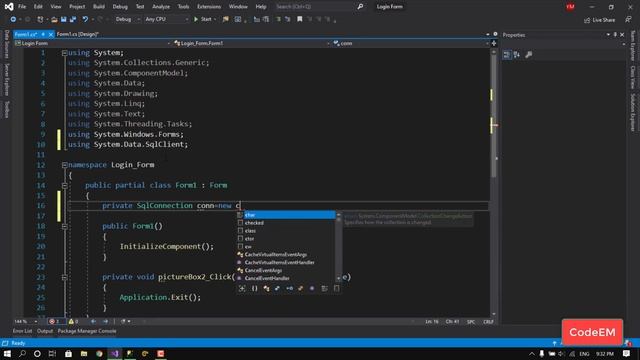Click the notification center icon in taskbar
640x360 pixels.
(x=627, y=353)
